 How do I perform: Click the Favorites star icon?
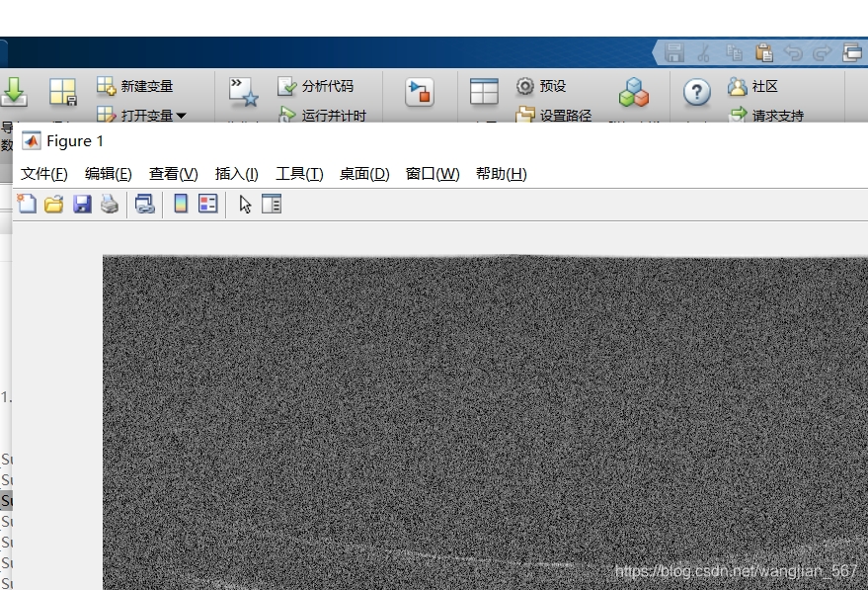244,91
